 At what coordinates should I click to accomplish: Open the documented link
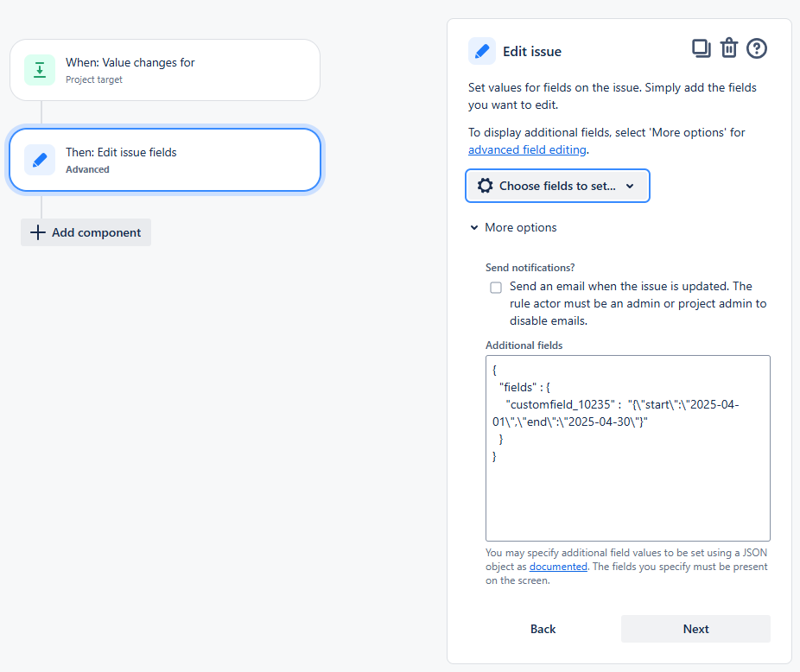tap(558, 567)
